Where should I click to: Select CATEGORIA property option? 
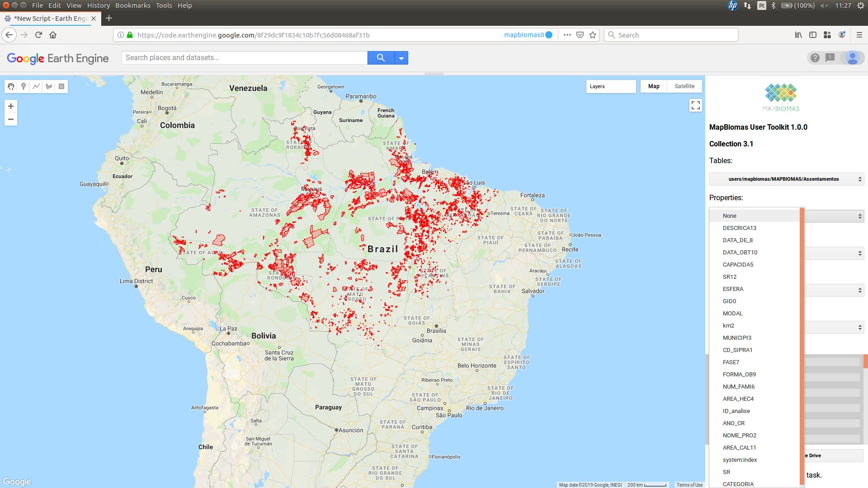click(738, 484)
